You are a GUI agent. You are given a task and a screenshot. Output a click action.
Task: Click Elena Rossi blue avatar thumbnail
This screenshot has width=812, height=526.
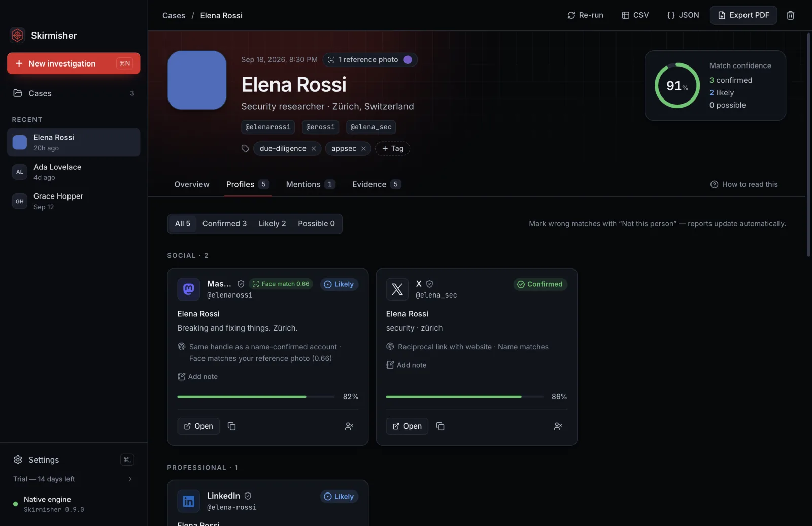(20, 142)
